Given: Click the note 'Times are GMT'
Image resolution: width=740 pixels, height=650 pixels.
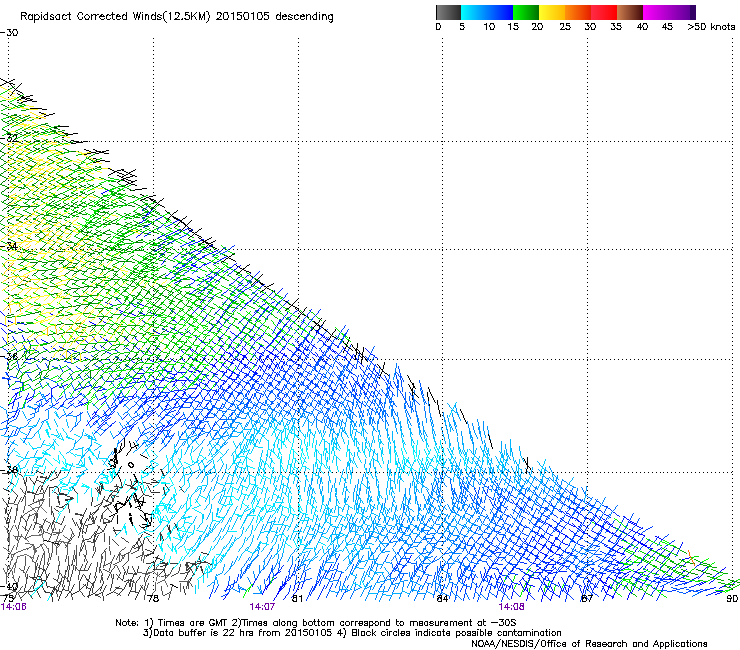Looking at the screenshot, I should pyautogui.click(x=192, y=623).
